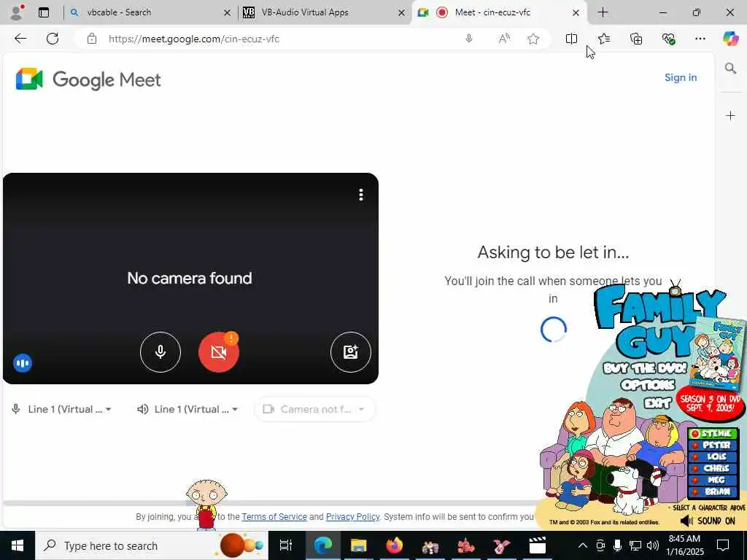The image size is (747, 560).
Task: Select MEG in Family Guy character list
Action: click(713, 480)
